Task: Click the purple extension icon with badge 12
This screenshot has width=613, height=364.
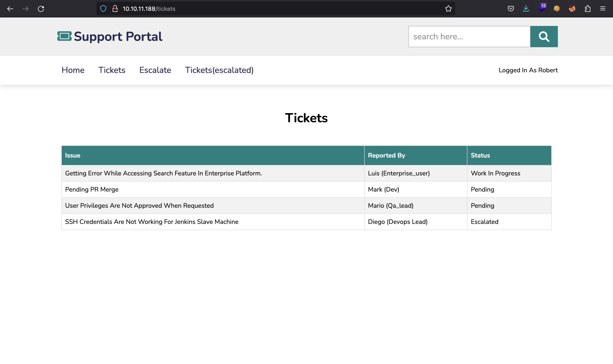Action: click(542, 8)
